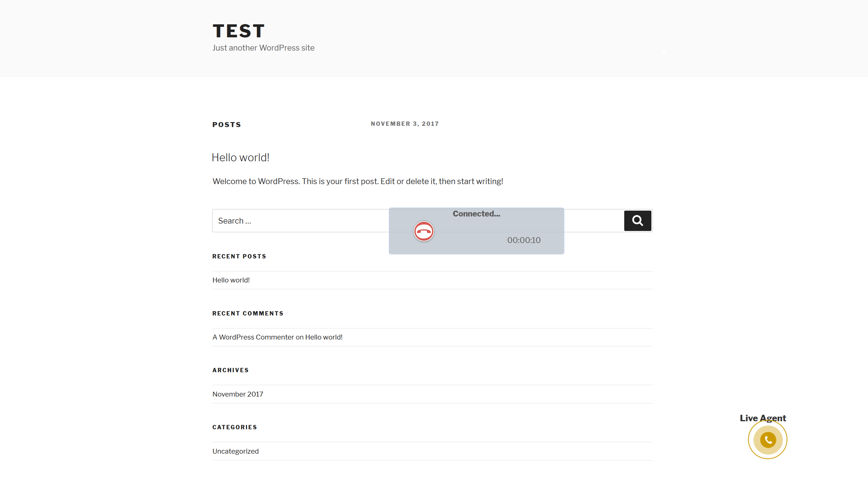Viewport: 868px width, 482px height.
Task: Open the Hello world! post title
Action: coord(240,157)
